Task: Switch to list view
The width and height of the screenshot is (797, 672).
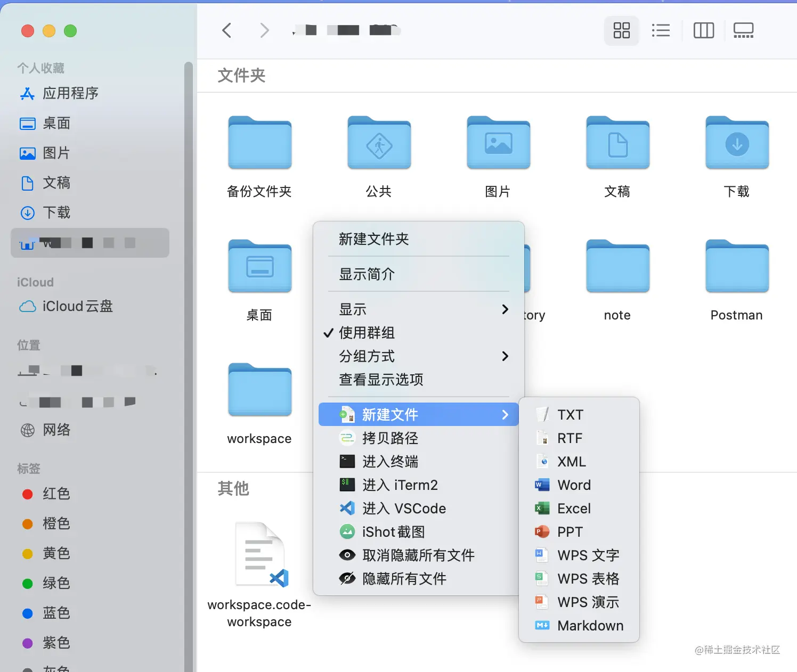Action: pyautogui.click(x=661, y=30)
